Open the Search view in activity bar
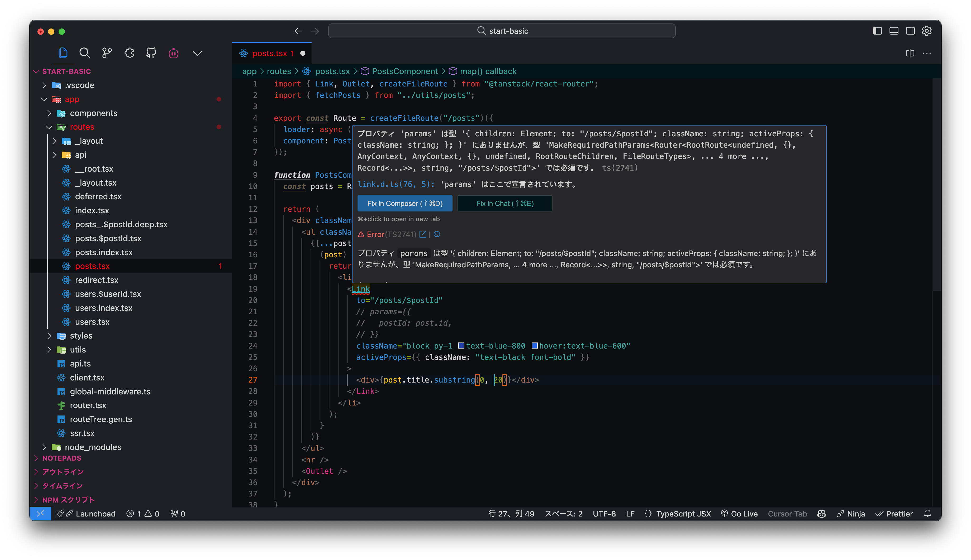The width and height of the screenshot is (971, 560). tap(85, 53)
